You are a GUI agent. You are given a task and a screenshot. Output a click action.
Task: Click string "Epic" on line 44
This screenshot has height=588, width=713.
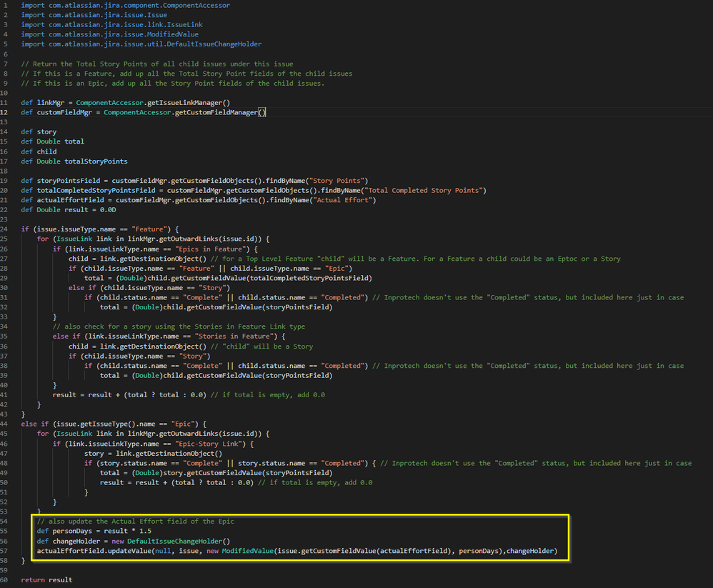pos(184,424)
